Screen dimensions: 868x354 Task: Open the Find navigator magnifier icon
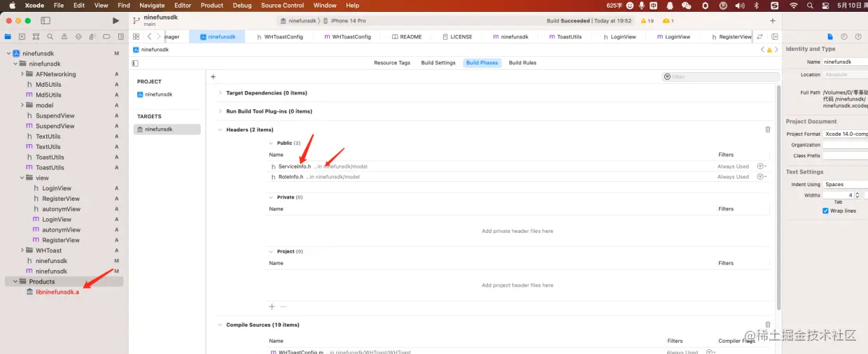pyautogui.click(x=50, y=36)
